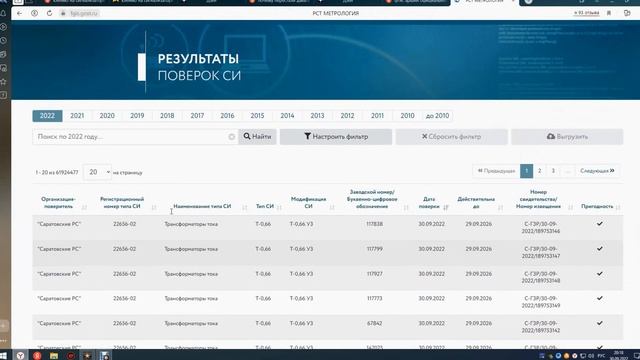Click the page title РСТ МЕТРОЛОГИЯ in the toolbar
This screenshot has height=360, width=640.
tap(336, 13)
